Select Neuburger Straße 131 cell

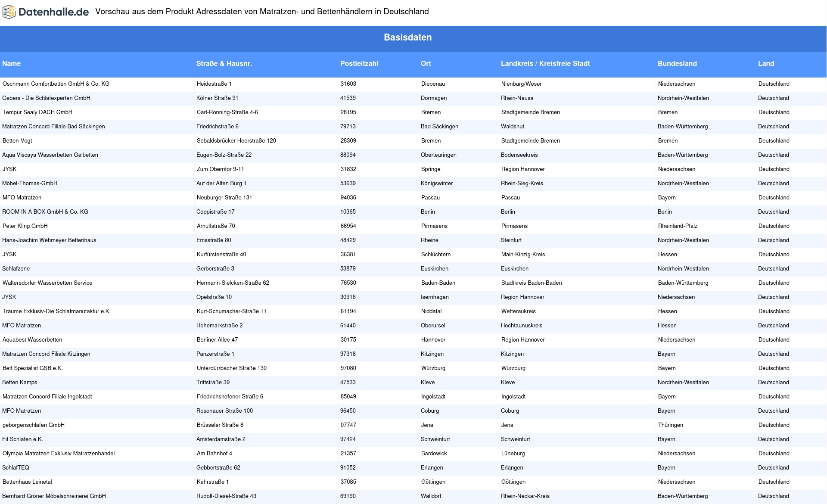click(224, 198)
